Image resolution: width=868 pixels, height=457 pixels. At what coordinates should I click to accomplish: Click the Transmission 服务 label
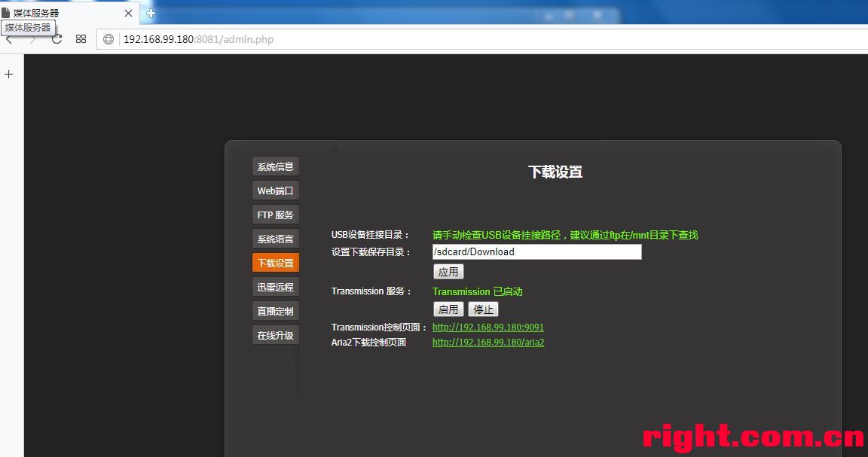click(371, 291)
